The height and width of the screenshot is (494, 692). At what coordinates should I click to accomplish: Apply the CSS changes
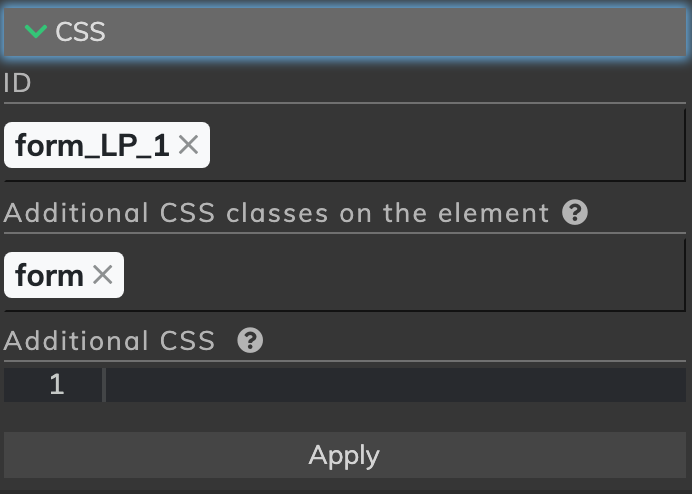(x=345, y=455)
